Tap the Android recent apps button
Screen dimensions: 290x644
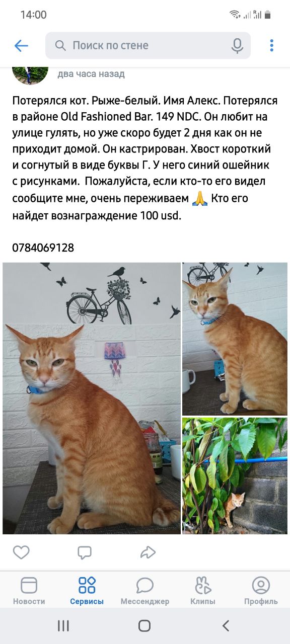point(63,625)
